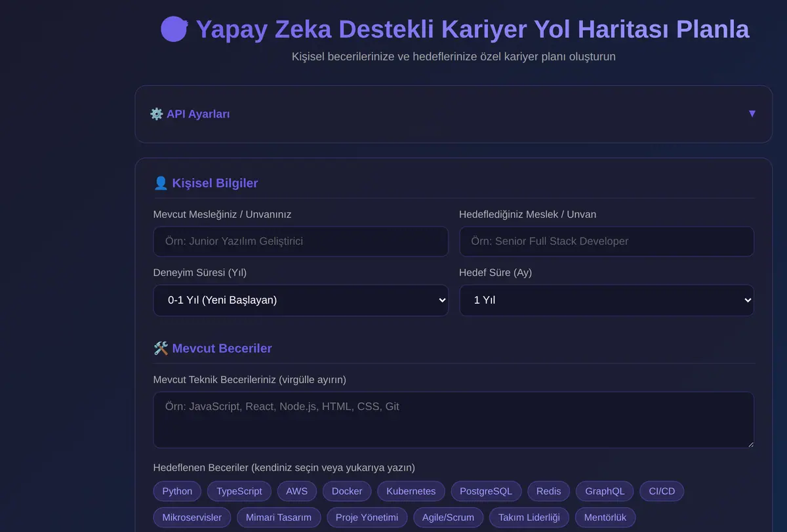Select the Kubernetes skill tag
The height and width of the screenshot is (532, 787).
(411, 491)
